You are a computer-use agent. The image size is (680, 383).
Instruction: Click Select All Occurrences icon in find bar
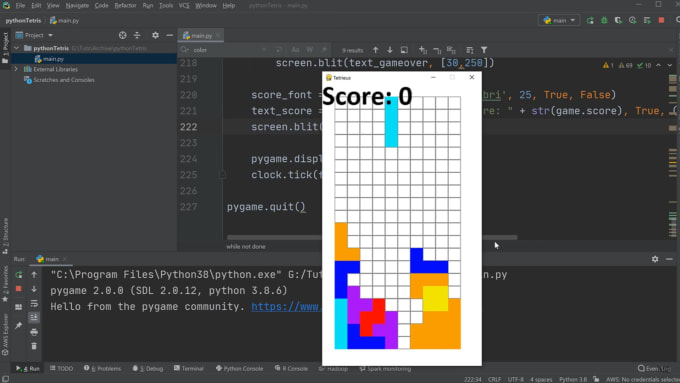pyautogui.click(x=451, y=50)
